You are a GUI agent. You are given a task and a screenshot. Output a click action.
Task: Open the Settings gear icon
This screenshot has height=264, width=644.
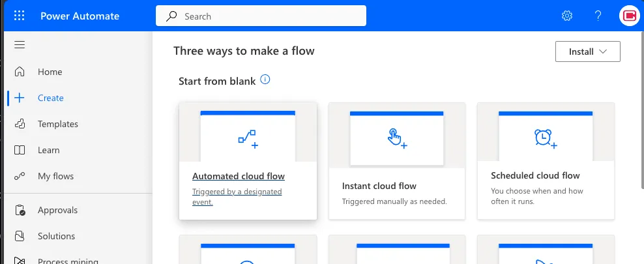[x=567, y=16]
